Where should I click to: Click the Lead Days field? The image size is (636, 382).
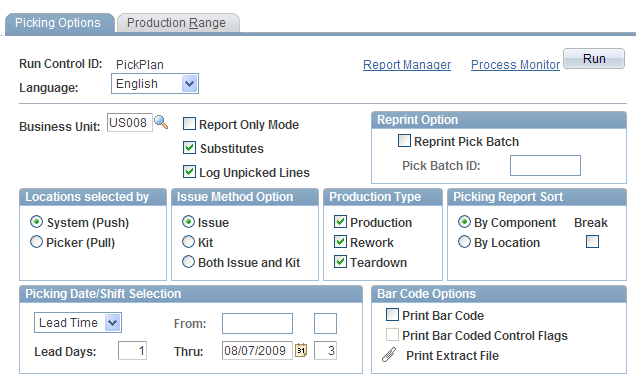tap(132, 350)
